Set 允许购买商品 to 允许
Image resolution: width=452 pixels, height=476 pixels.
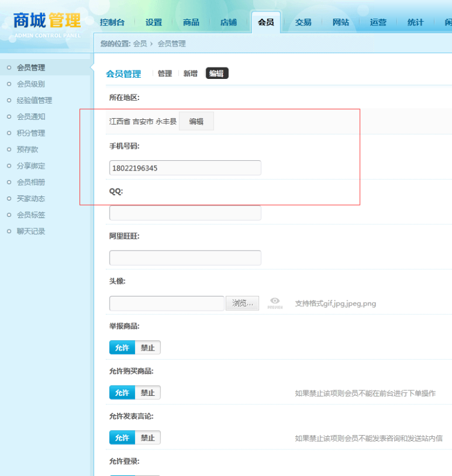click(122, 392)
